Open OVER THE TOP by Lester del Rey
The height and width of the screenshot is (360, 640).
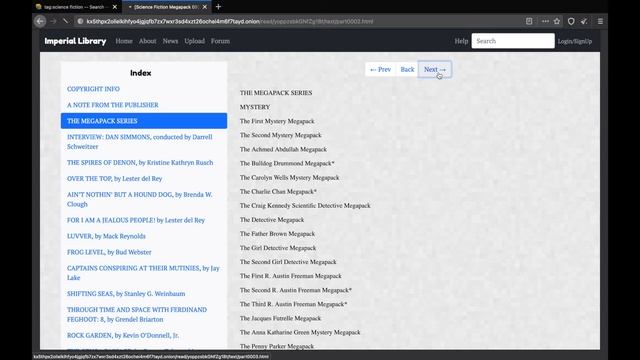pos(114,178)
